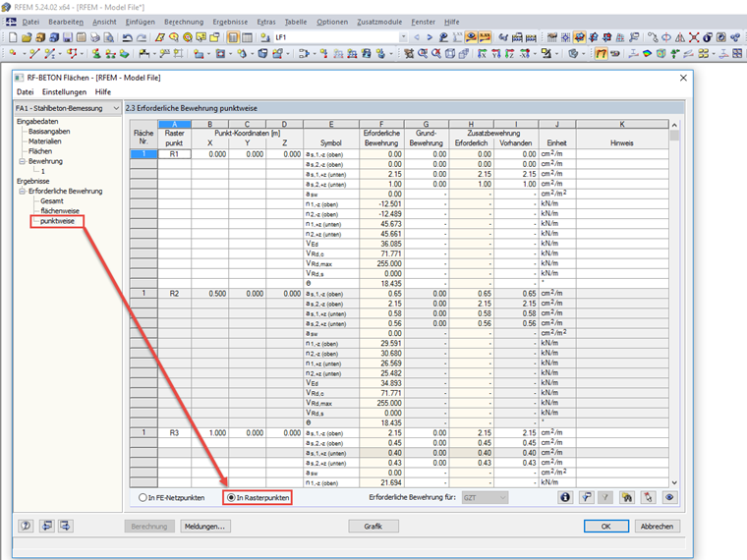Click the pick-in-graphic pointer icon in dialog
Viewport: 747px width, 560px height.
click(x=648, y=498)
